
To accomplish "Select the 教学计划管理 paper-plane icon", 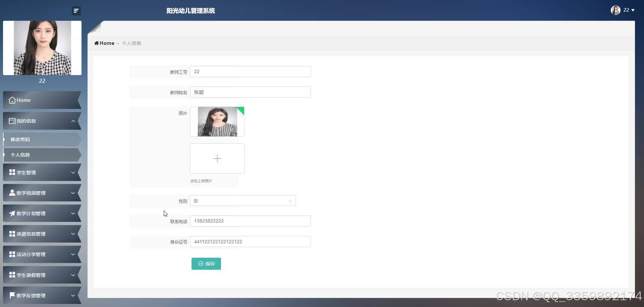I will pos(12,213).
